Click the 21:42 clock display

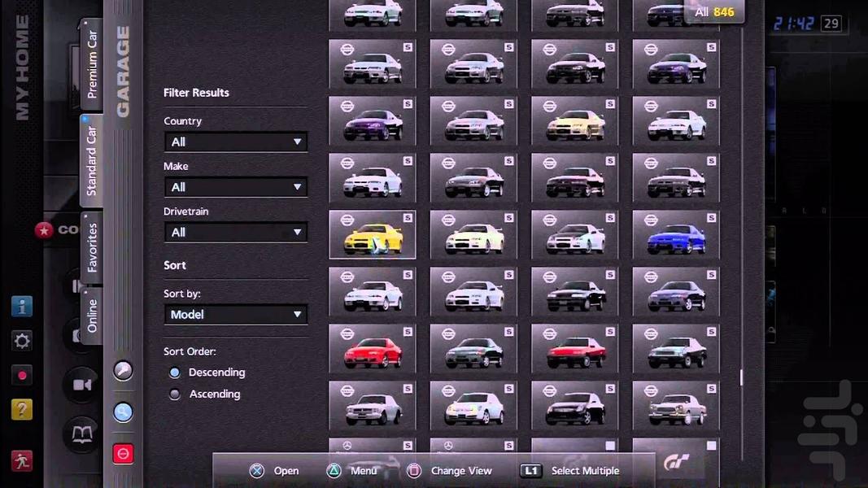pos(793,24)
